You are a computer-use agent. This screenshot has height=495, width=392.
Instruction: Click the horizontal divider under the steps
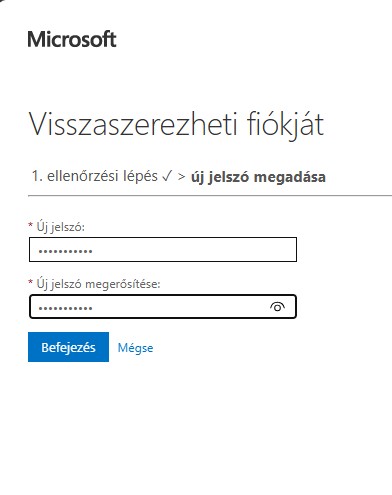(x=210, y=196)
